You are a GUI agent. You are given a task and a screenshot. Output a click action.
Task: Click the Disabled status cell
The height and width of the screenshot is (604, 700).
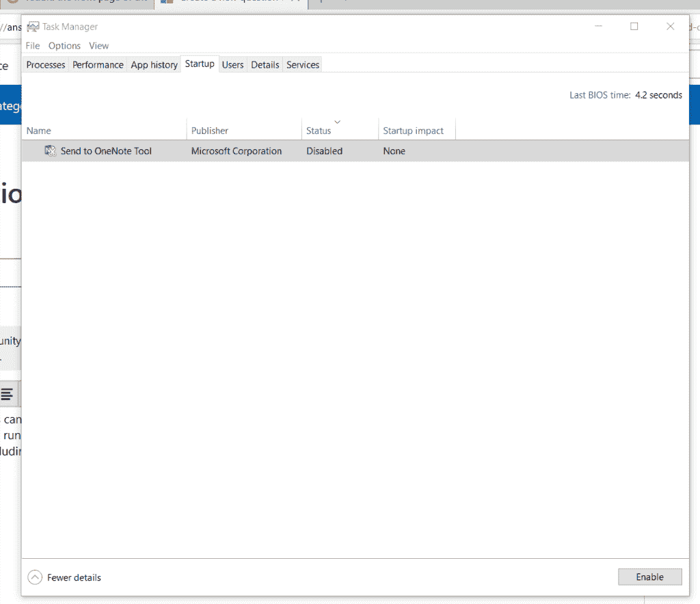(324, 151)
